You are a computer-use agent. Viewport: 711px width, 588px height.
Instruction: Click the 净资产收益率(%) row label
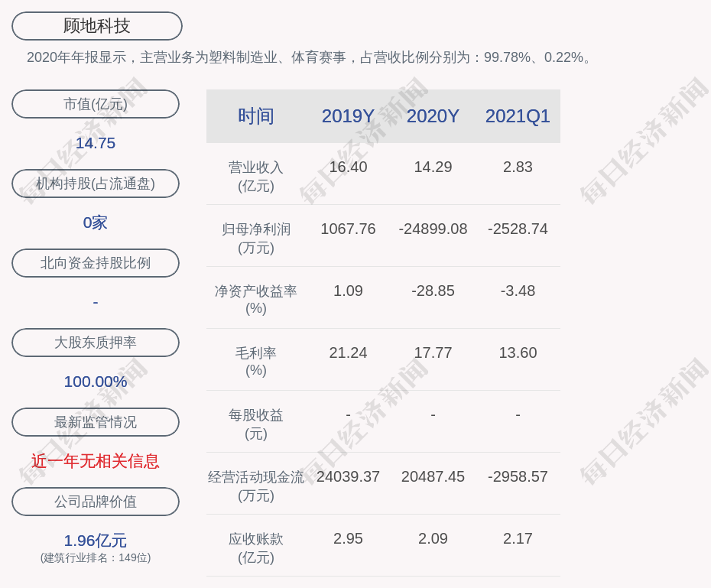pos(256,300)
